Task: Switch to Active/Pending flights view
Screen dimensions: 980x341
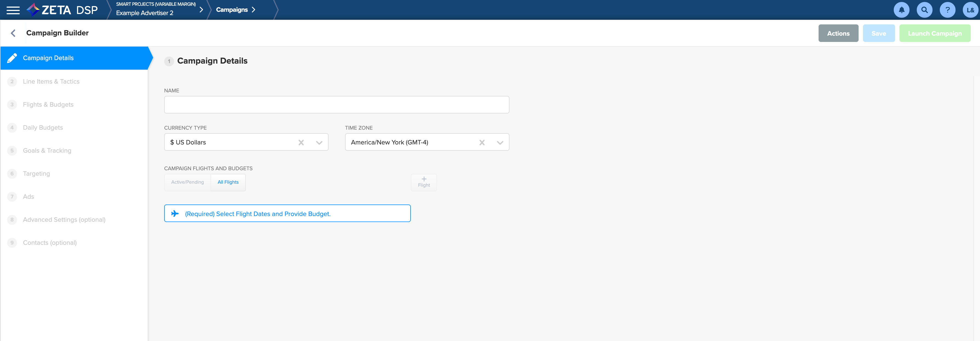Action: tap(187, 182)
